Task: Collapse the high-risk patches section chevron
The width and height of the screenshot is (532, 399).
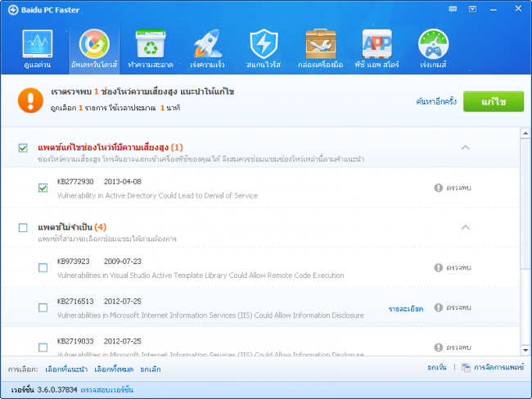Action: 466,147
